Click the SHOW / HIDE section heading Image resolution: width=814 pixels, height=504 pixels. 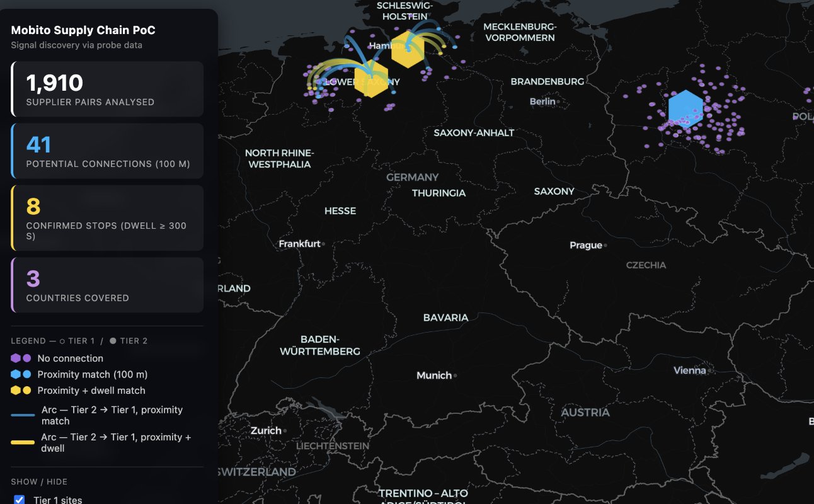click(39, 482)
